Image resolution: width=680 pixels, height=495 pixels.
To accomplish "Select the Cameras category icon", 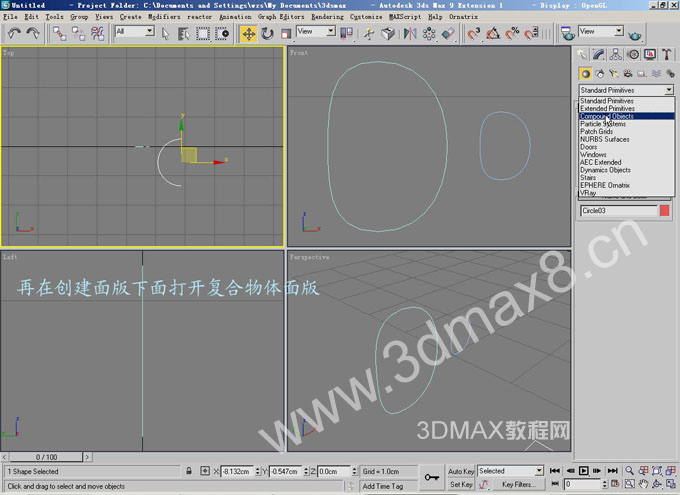I will 628,74.
